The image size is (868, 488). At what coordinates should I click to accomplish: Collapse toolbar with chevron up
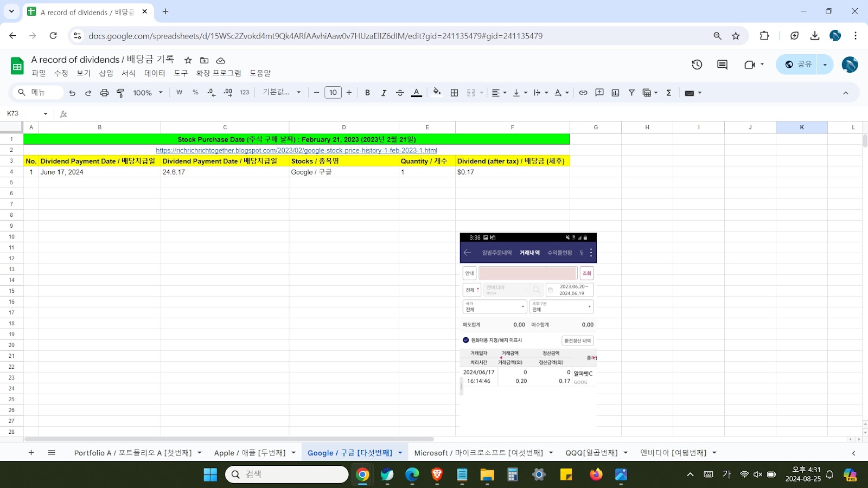coord(845,93)
